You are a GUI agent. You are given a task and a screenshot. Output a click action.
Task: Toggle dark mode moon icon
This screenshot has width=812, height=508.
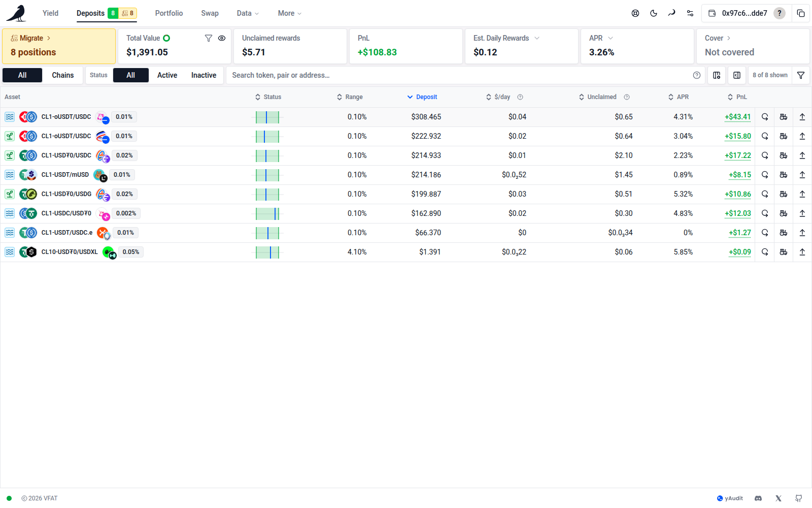pyautogui.click(x=654, y=13)
